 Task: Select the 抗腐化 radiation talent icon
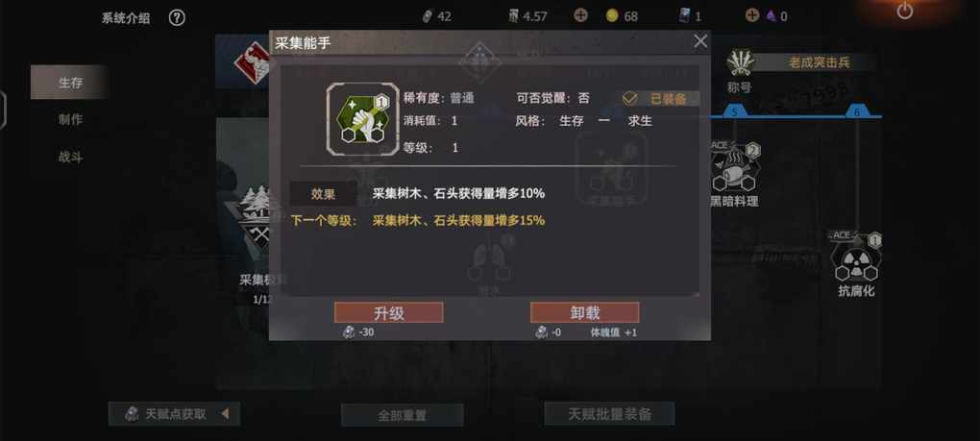(856, 257)
